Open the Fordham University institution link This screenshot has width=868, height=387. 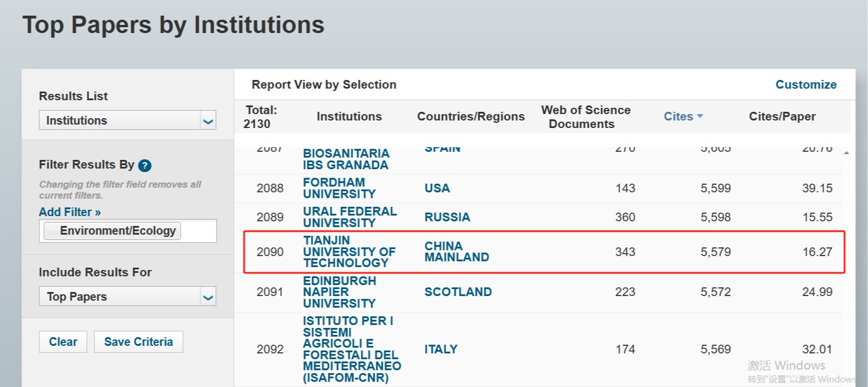[339, 188]
